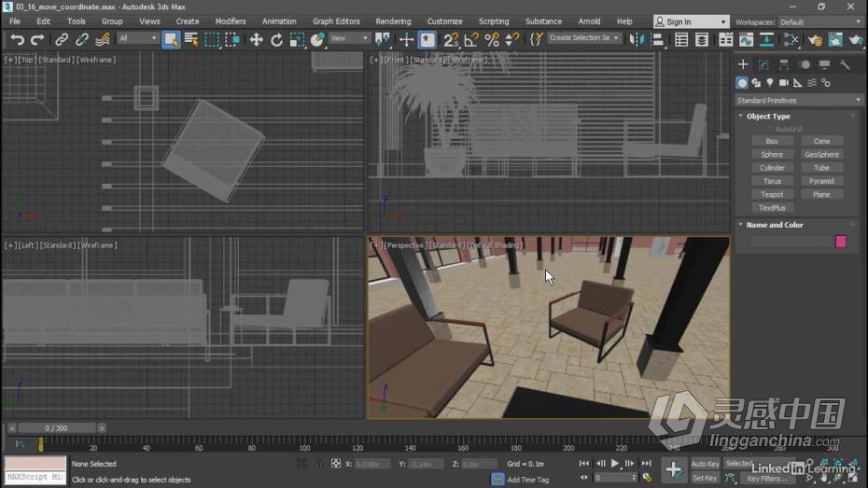Open the Workspaces Default dropdown
This screenshot has height=488, width=868.
[819, 22]
